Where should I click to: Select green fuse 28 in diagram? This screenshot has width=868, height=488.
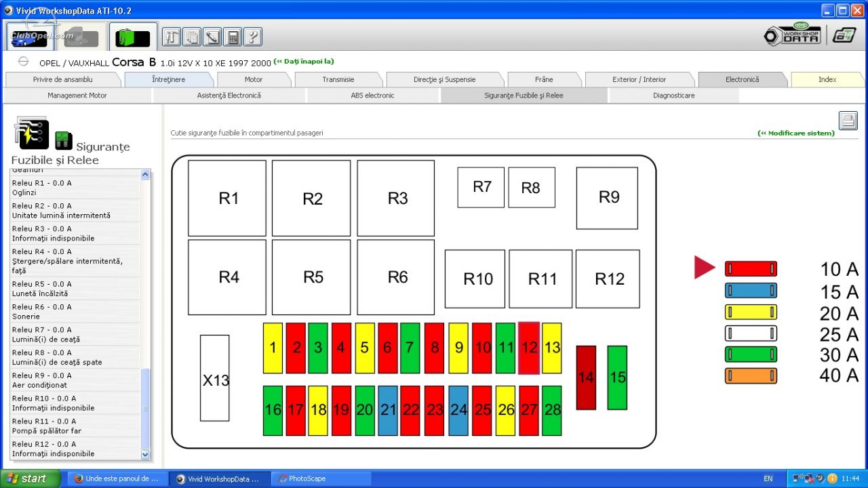tap(552, 411)
